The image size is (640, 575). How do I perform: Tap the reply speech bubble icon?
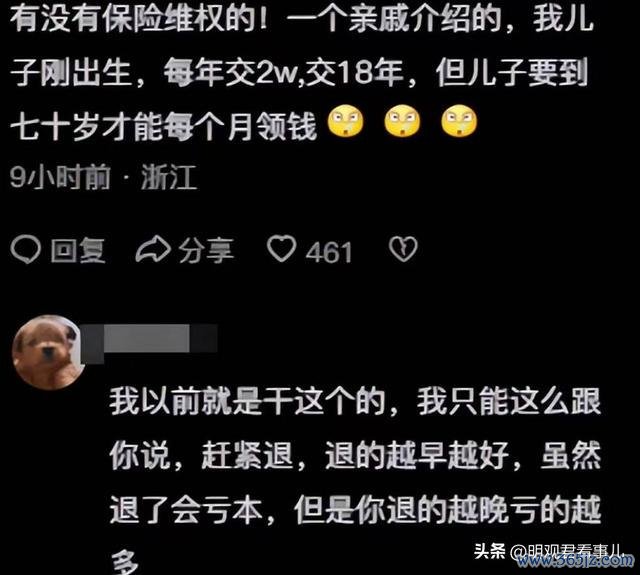(25, 249)
